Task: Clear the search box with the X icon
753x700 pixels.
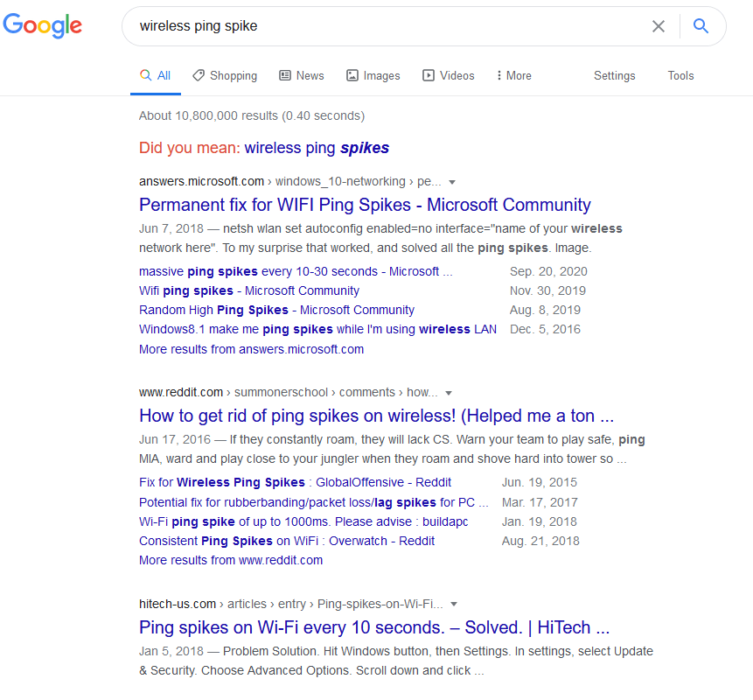Action: click(x=659, y=26)
